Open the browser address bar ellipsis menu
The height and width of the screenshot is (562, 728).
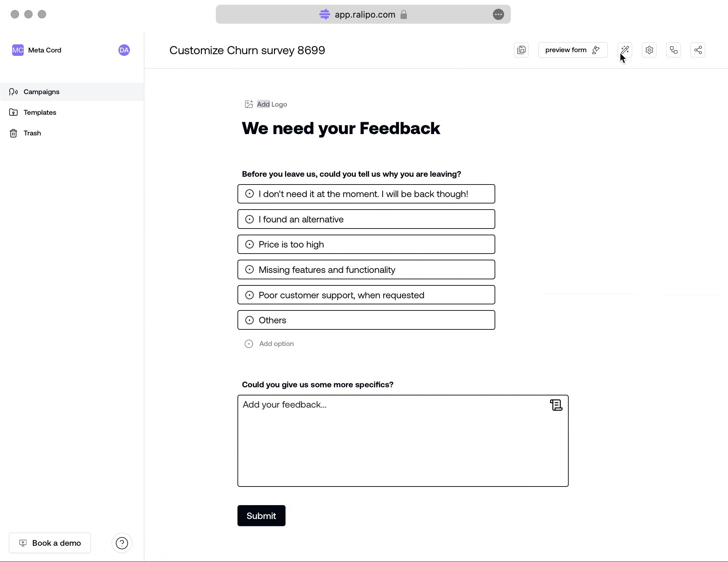498,14
